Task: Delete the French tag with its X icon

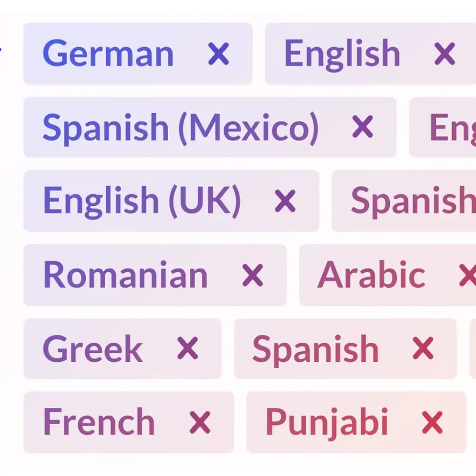Action: coord(200,422)
